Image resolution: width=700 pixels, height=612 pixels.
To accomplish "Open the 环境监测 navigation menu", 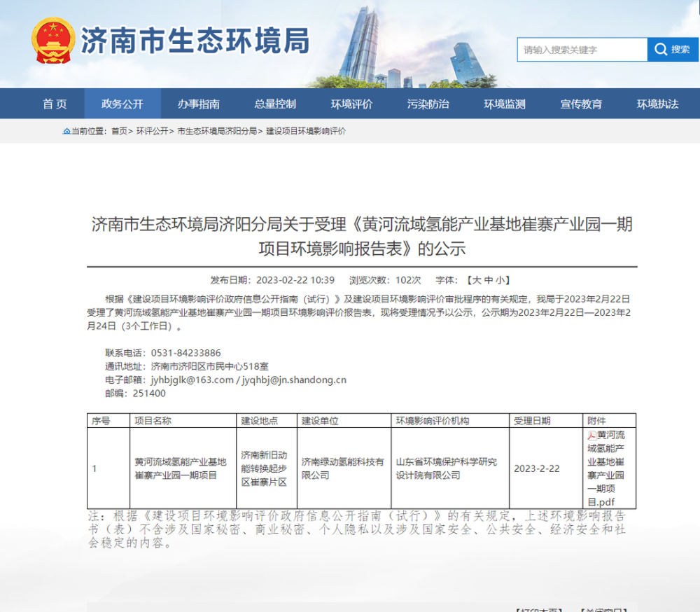I will [x=505, y=104].
